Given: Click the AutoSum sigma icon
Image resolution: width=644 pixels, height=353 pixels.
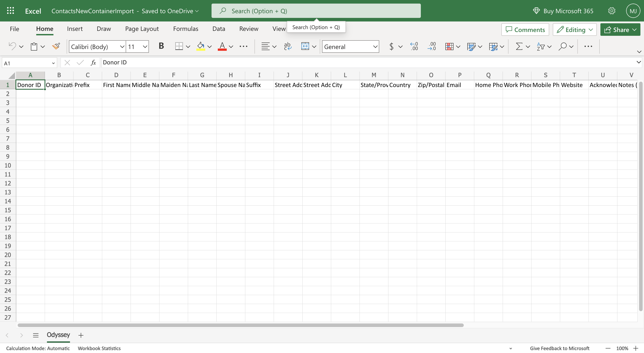Looking at the screenshot, I should [x=519, y=46].
